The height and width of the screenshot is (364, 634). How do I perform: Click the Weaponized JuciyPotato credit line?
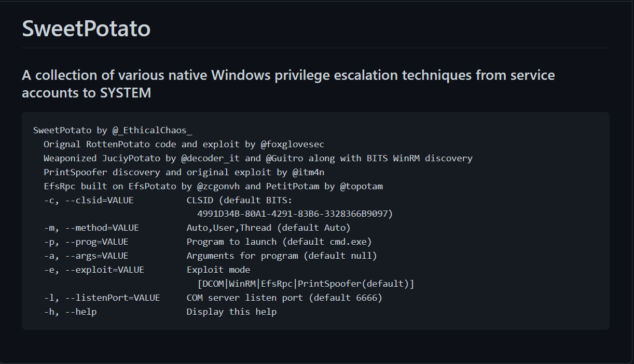pos(258,158)
